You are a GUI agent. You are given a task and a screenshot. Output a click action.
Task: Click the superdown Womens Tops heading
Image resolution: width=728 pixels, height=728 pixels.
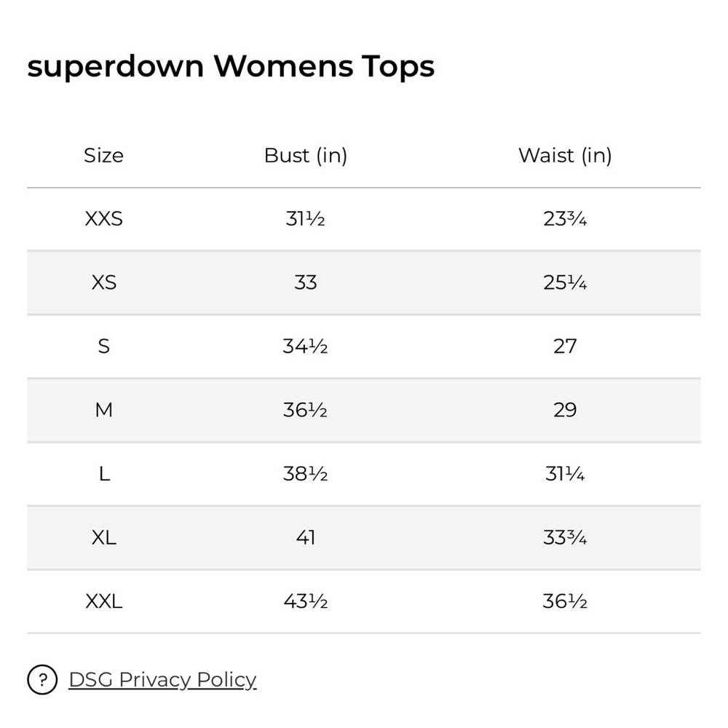tap(231, 66)
